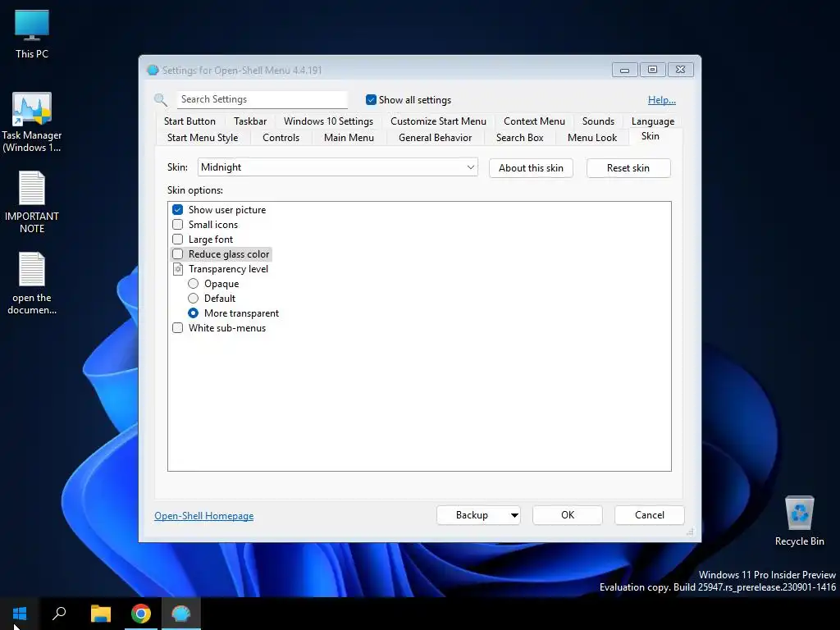
Task: Select the Recycle Bin desktop icon
Action: pos(799,521)
